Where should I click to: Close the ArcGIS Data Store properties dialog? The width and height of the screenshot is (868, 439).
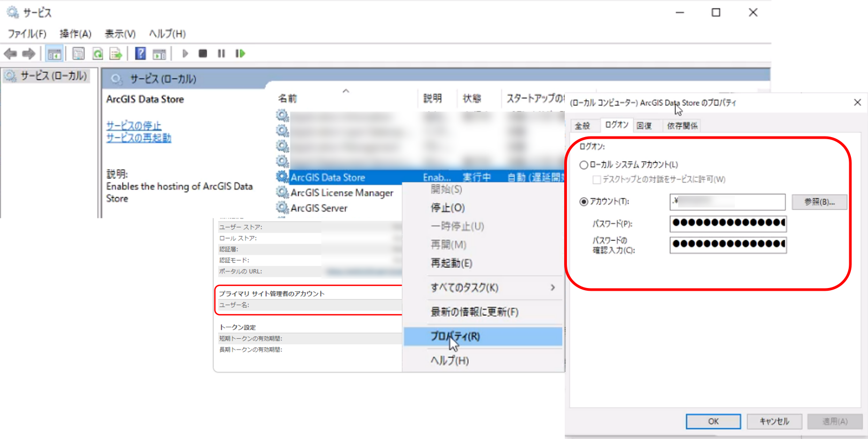tap(857, 102)
